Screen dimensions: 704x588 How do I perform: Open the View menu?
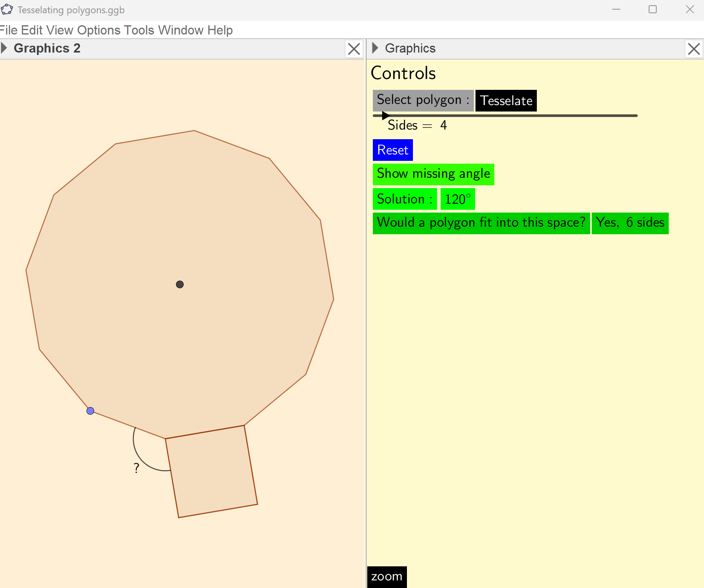(x=60, y=30)
